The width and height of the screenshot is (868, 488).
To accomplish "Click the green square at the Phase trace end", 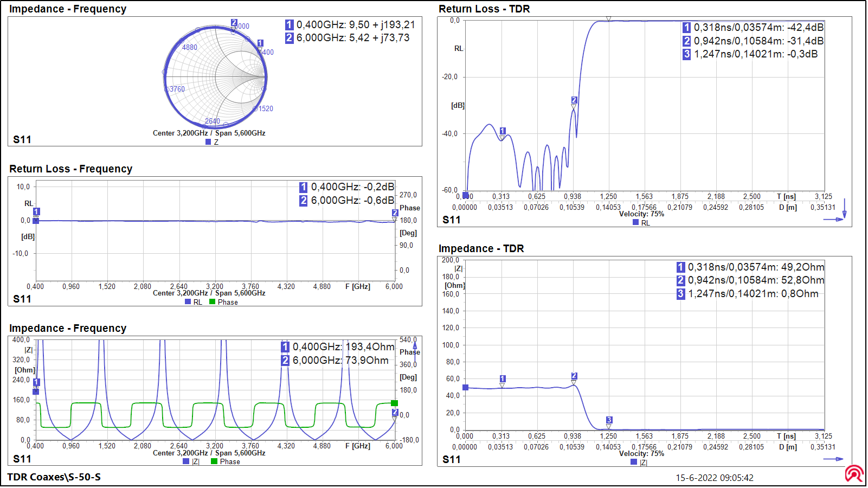I will tap(395, 403).
